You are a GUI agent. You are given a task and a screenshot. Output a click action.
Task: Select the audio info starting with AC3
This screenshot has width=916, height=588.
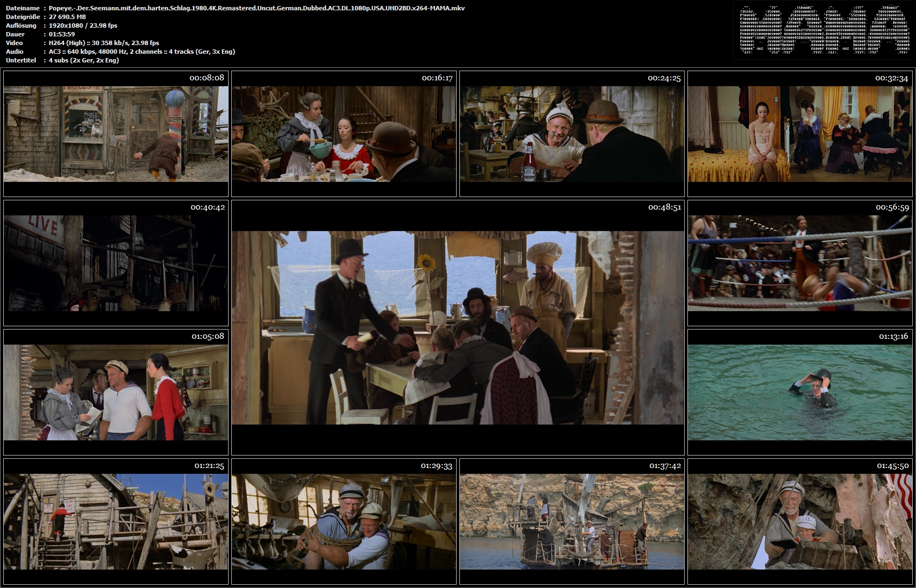[x=142, y=52]
